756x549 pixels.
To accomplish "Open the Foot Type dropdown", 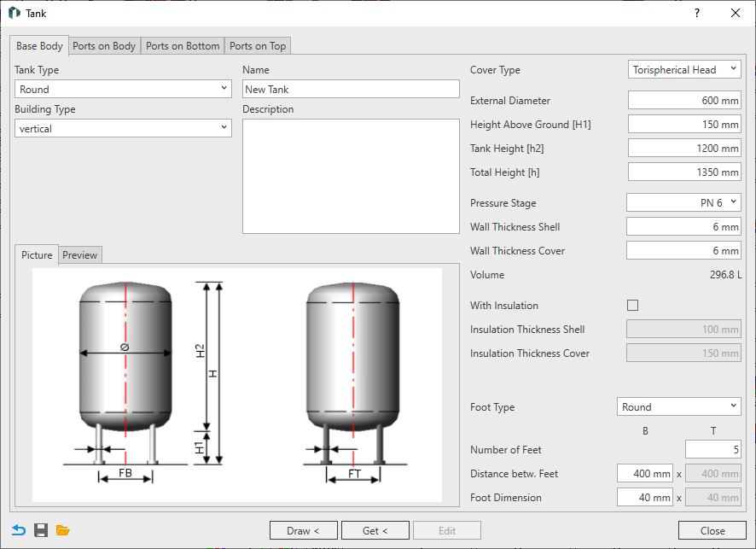I will click(x=679, y=406).
